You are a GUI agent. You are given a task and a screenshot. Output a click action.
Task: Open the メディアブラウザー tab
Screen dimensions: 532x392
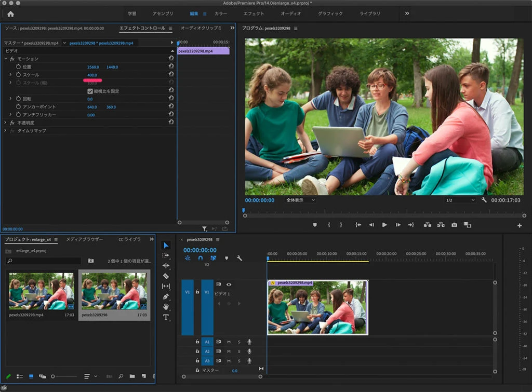coord(84,239)
